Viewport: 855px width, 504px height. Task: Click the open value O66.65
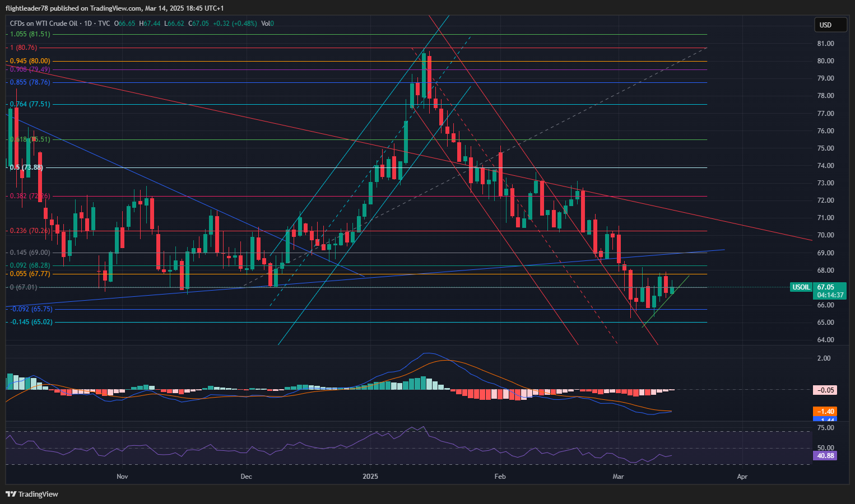click(125, 24)
